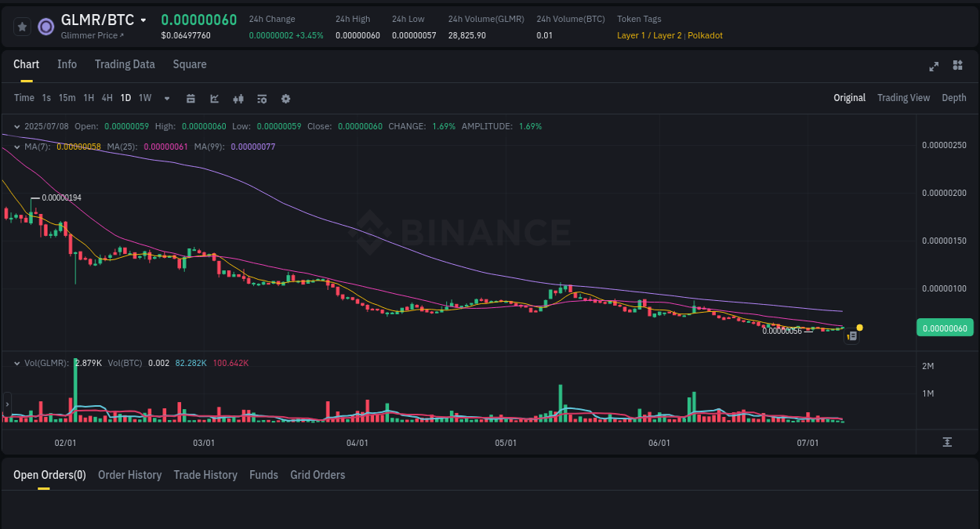
Task: Select the chart style icon
Action: tap(213, 98)
